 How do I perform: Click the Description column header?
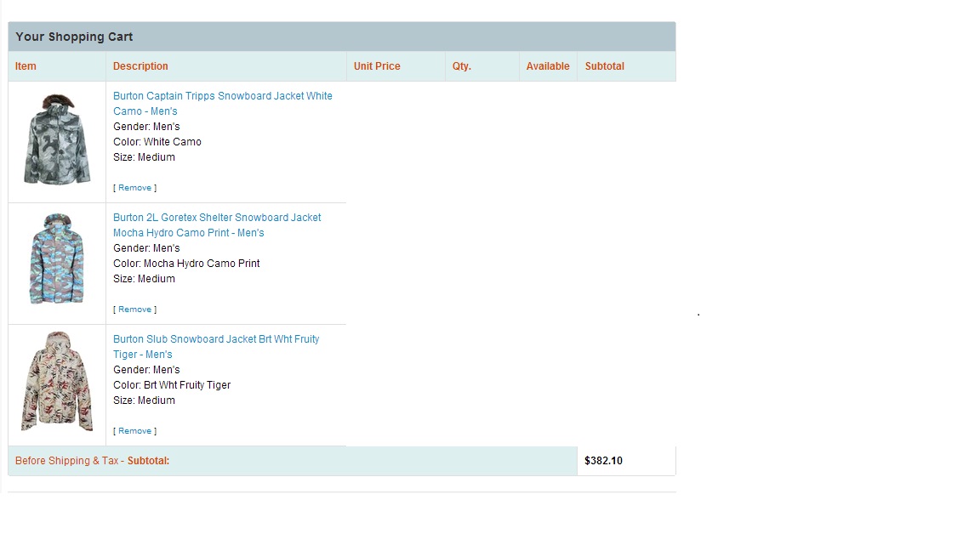point(140,66)
